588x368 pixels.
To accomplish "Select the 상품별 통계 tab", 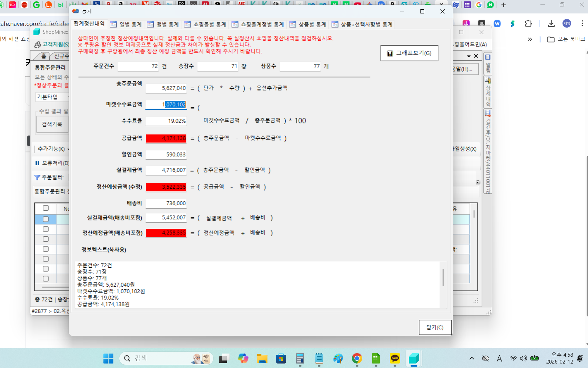I will (x=308, y=24).
